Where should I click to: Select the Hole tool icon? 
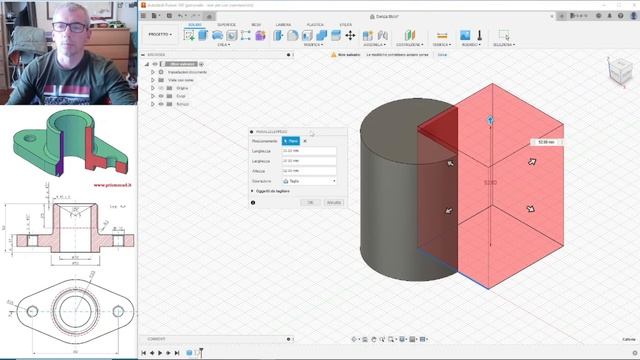tap(231, 36)
